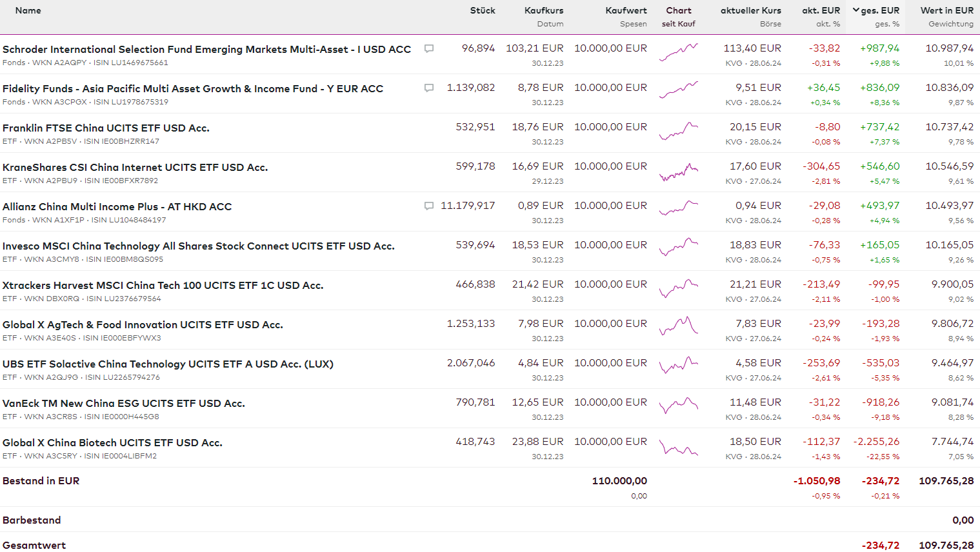Open the Schroder International Selection Fund Emerging Markets link
Viewport: 980px width, 552px height.
[x=206, y=50]
